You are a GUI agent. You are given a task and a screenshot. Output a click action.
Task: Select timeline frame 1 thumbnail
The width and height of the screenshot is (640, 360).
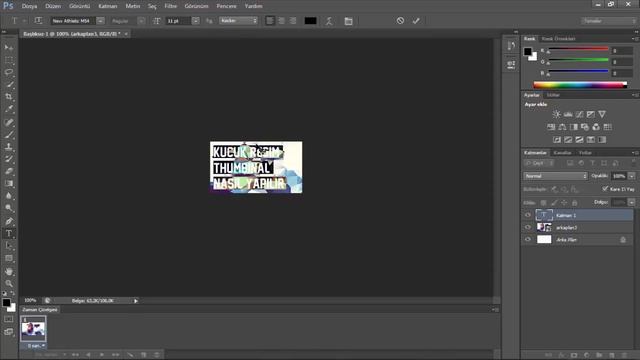click(x=33, y=329)
